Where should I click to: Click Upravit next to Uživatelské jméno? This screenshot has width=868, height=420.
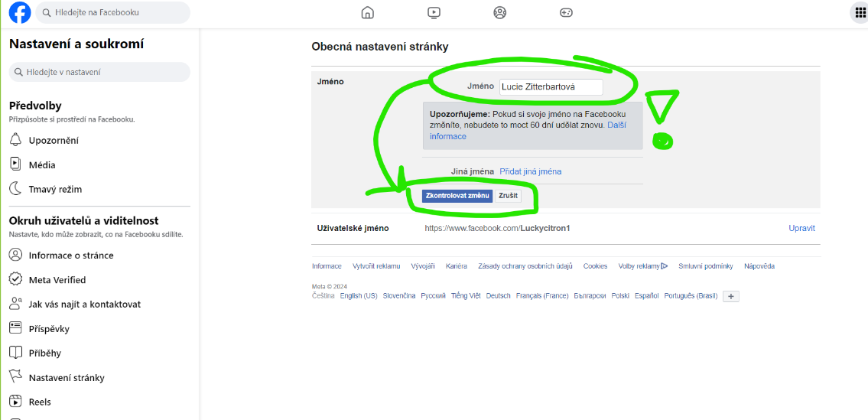(x=801, y=228)
